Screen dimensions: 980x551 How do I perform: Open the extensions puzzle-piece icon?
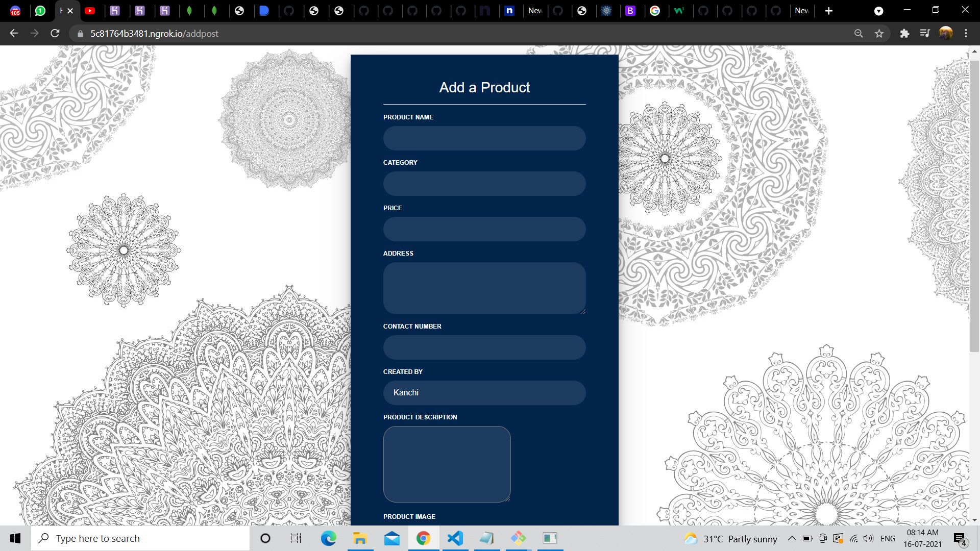point(904,33)
